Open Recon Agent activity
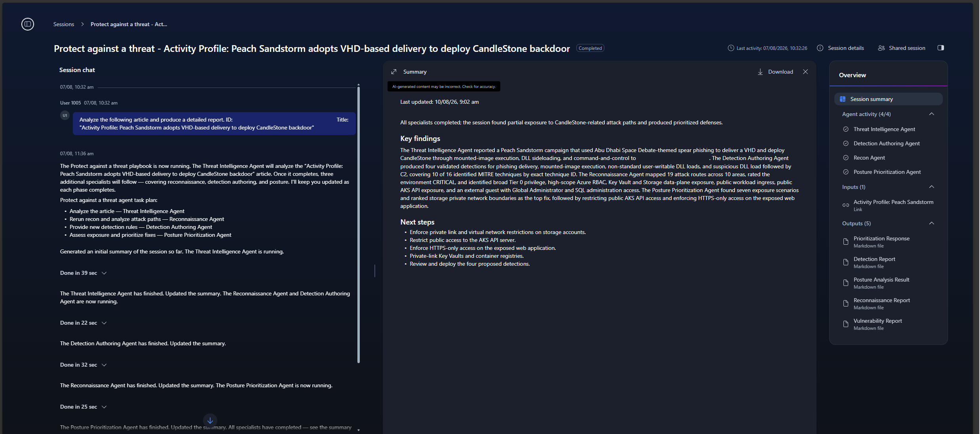 869,158
